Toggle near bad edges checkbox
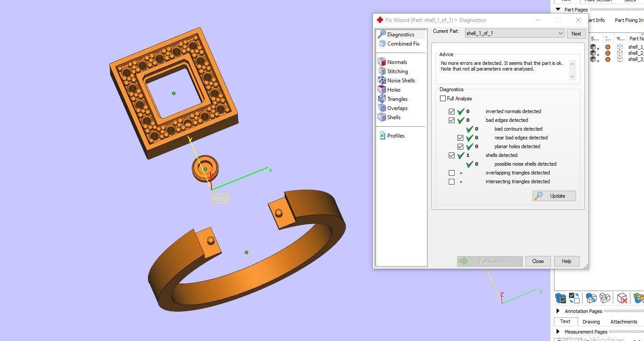Image resolution: width=644 pixels, height=341 pixels. (460, 138)
